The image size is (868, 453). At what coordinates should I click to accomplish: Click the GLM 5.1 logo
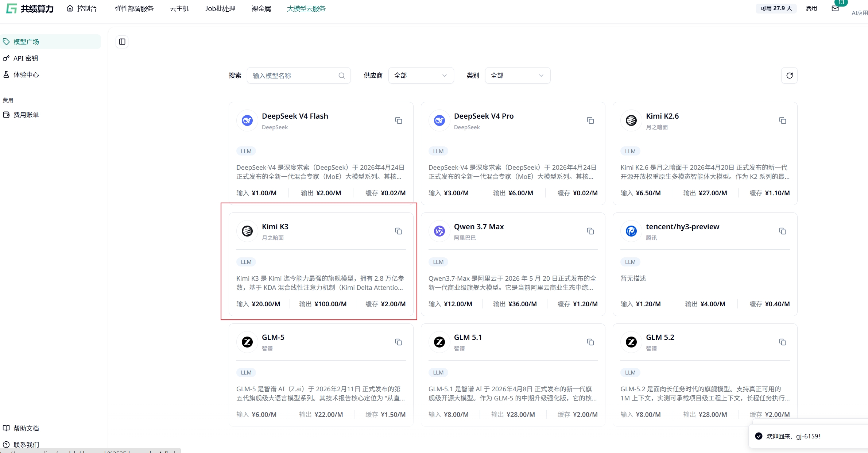(x=439, y=342)
